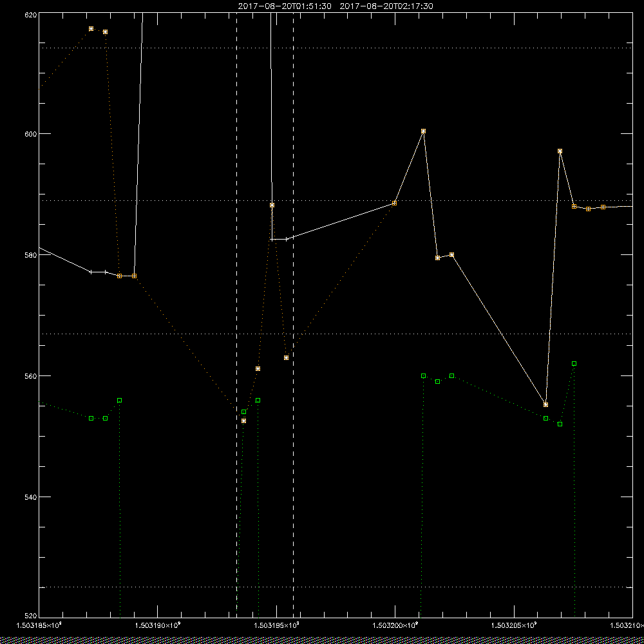
Task: Click the right vertical dashed line
Action: click(x=293, y=315)
